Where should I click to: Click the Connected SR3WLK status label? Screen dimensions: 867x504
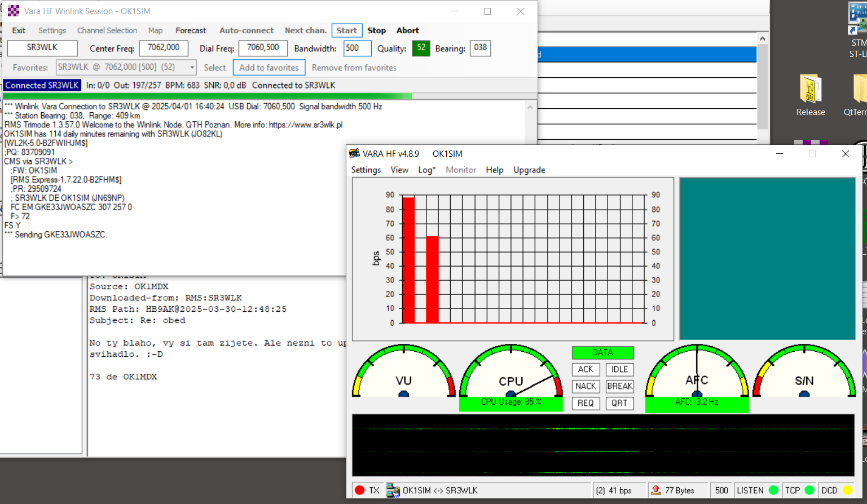42,85
